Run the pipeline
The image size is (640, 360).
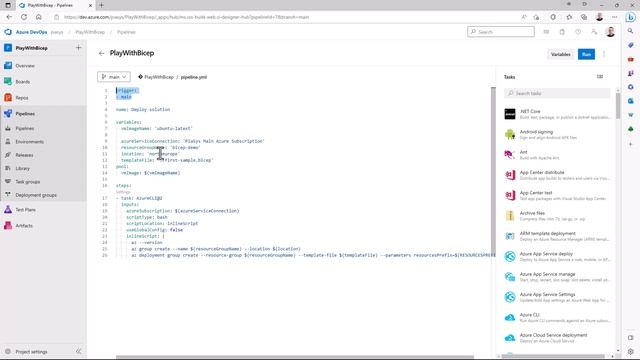pyautogui.click(x=586, y=54)
